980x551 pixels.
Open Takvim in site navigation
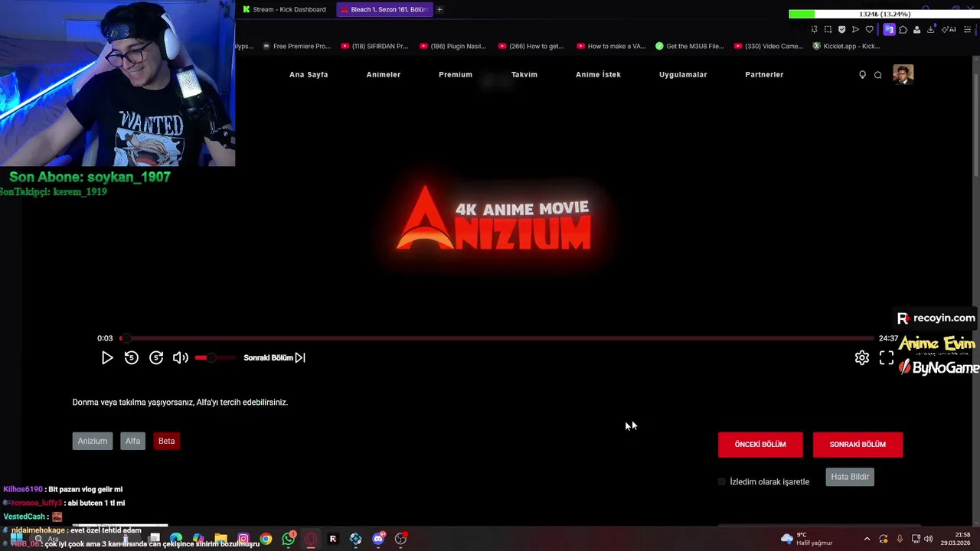524,74
